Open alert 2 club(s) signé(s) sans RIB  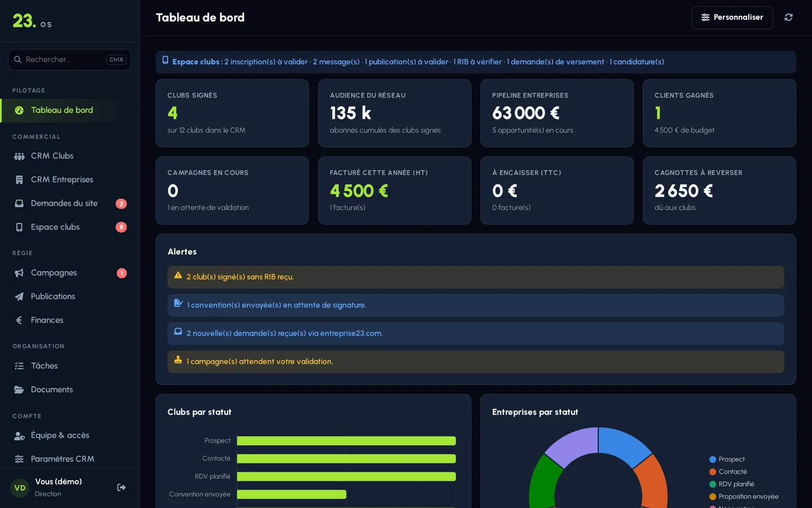pyautogui.click(x=476, y=277)
